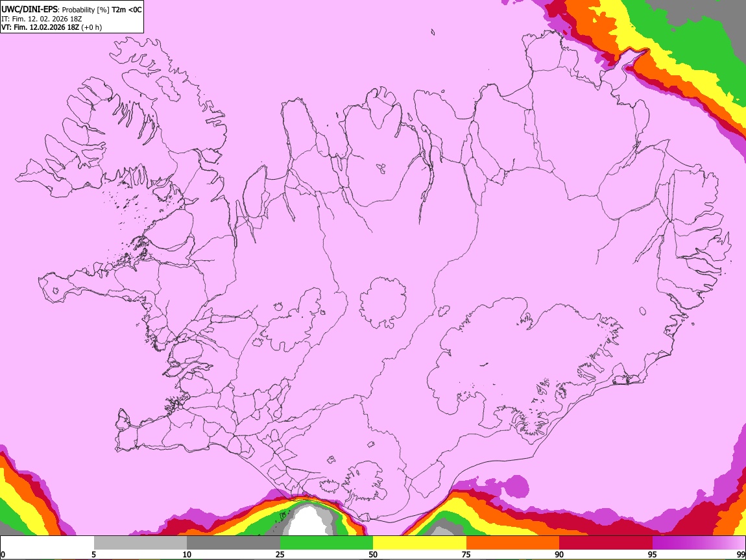Click the green 25-50 legend band
The height and width of the screenshot is (560, 746).
(326, 542)
